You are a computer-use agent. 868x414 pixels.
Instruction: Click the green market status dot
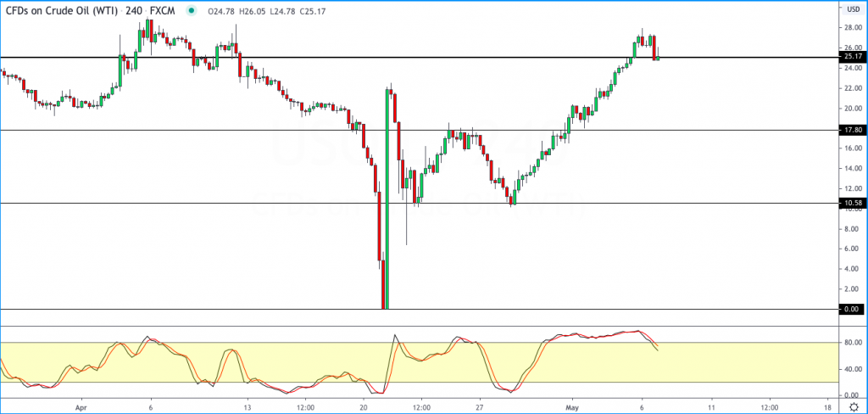click(x=192, y=10)
